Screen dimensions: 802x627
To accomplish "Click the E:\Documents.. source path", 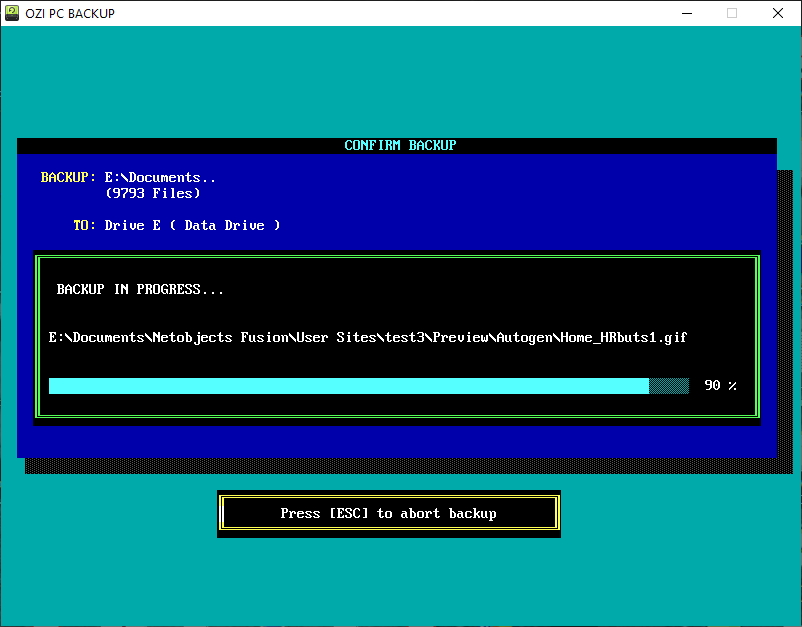I will click(x=158, y=177).
